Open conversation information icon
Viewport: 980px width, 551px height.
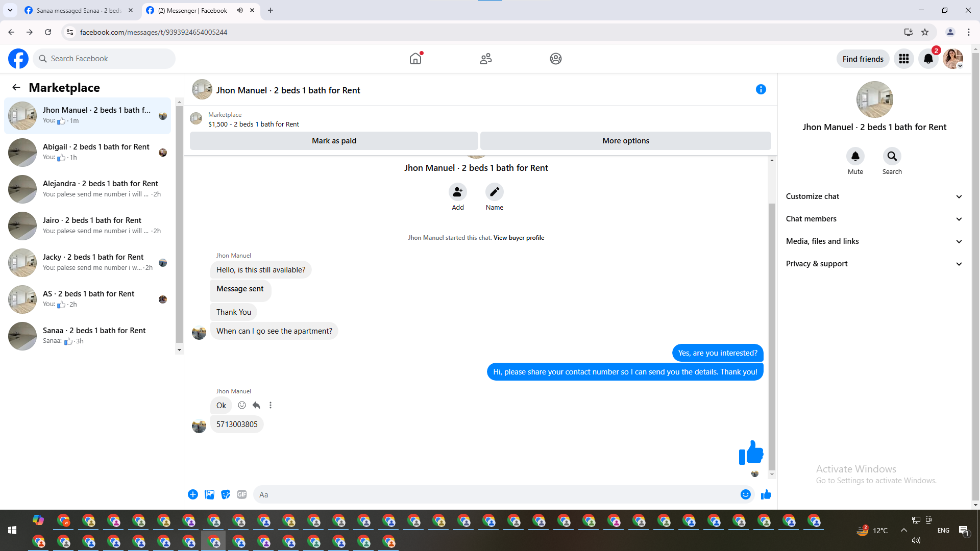pos(761,89)
